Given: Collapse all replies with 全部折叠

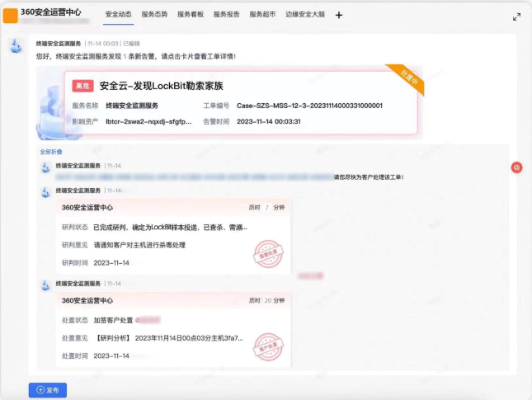Looking at the screenshot, I should click(x=51, y=152).
